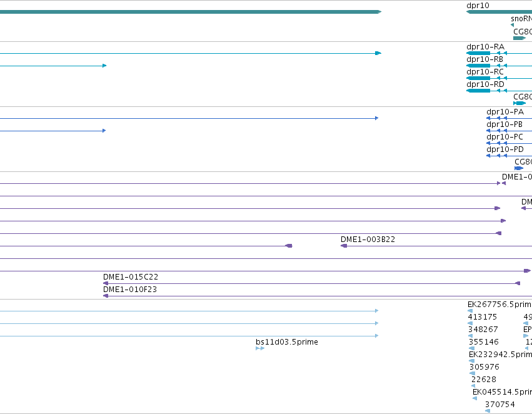Select the 305976 EST label
Viewport: 532px width, 414px height.
click(484, 367)
